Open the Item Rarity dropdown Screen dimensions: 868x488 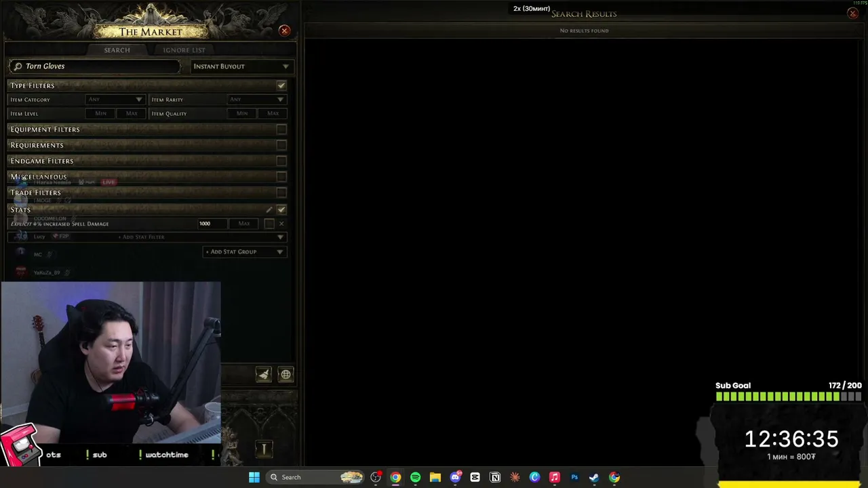point(256,100)
